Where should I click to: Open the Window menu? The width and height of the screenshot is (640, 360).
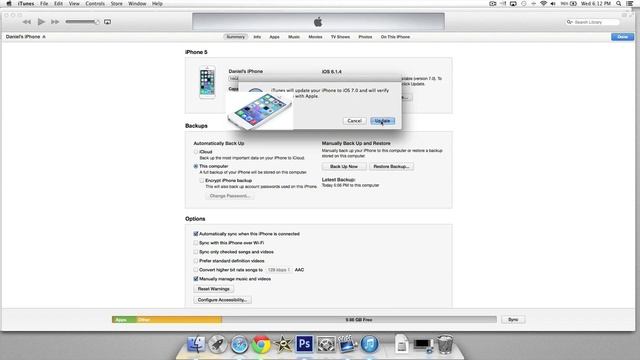point(137,4)
